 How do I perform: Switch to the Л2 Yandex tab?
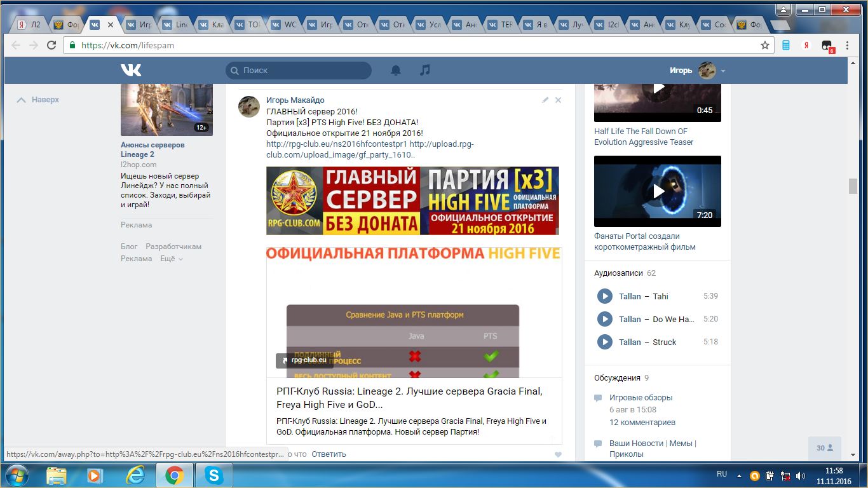point(29,25)
